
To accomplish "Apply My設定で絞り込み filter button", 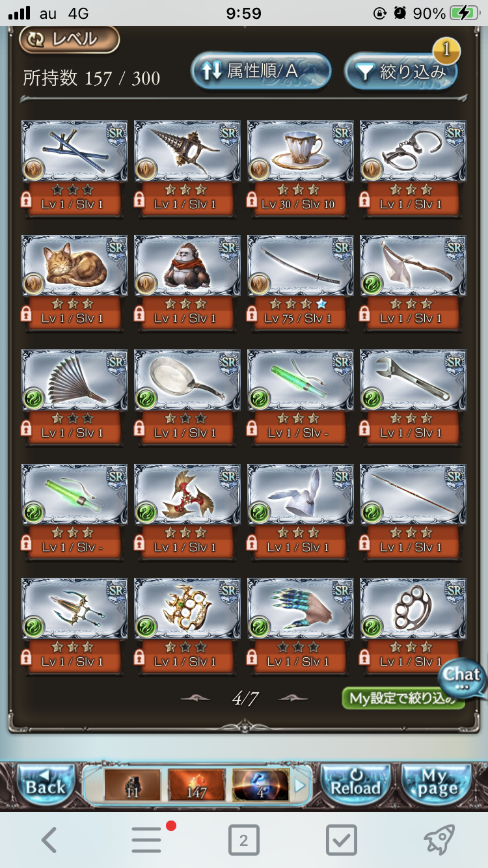I will (x=404, y=698).
